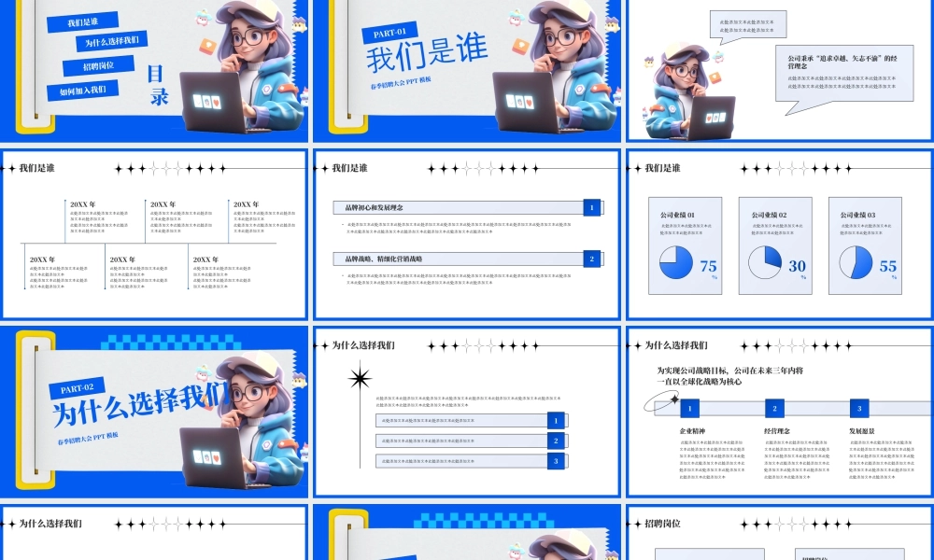934x560 pixels.
Task: Click the PART-02 blue tag
Action: point(77,388)
